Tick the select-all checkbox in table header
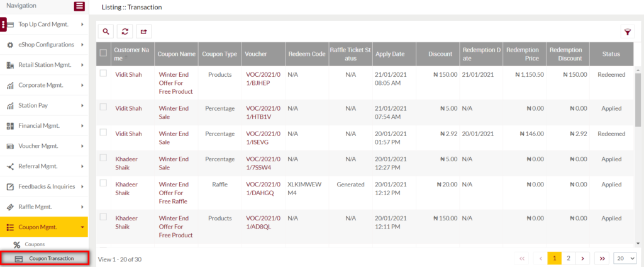 pos(103,54)
